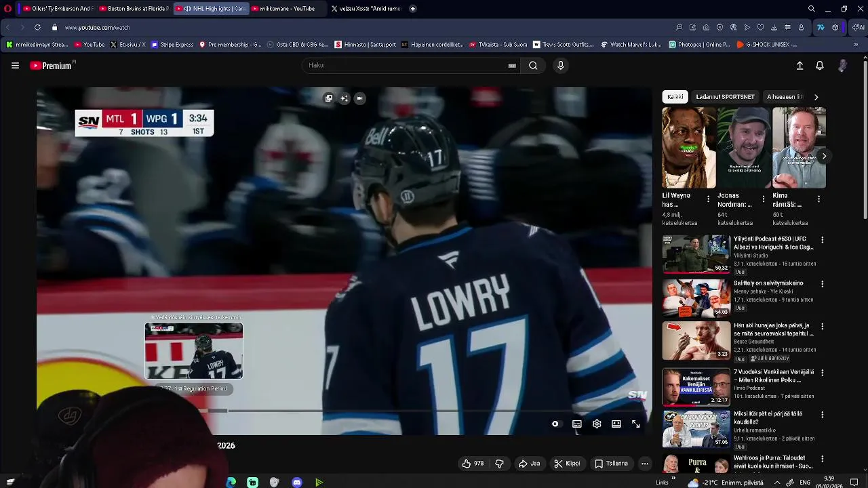Expand the Links toolbar overflow chevron

click(673, 479)
